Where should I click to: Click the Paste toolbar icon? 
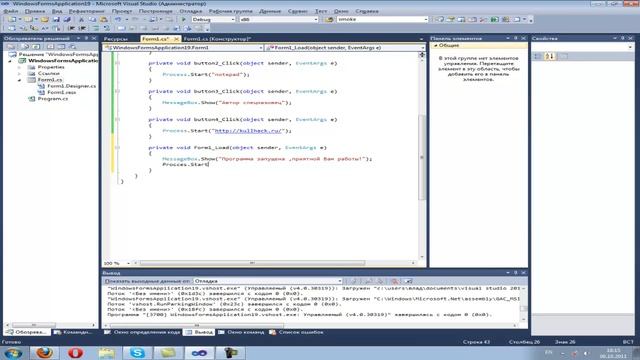[104, 19]
